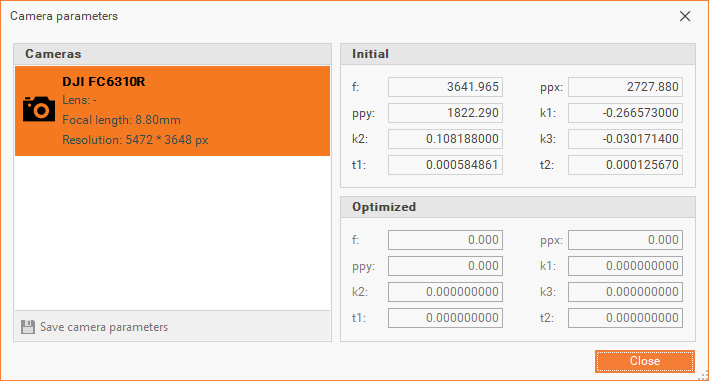This screenshot has height=381, width=709.
Task: Click the Optimized k2 field
Action: point(445,292)
